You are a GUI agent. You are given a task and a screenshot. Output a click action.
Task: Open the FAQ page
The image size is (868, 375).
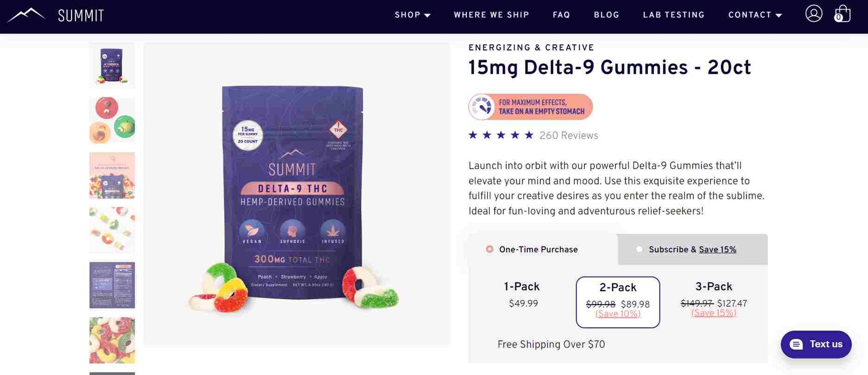click(561, 15)
